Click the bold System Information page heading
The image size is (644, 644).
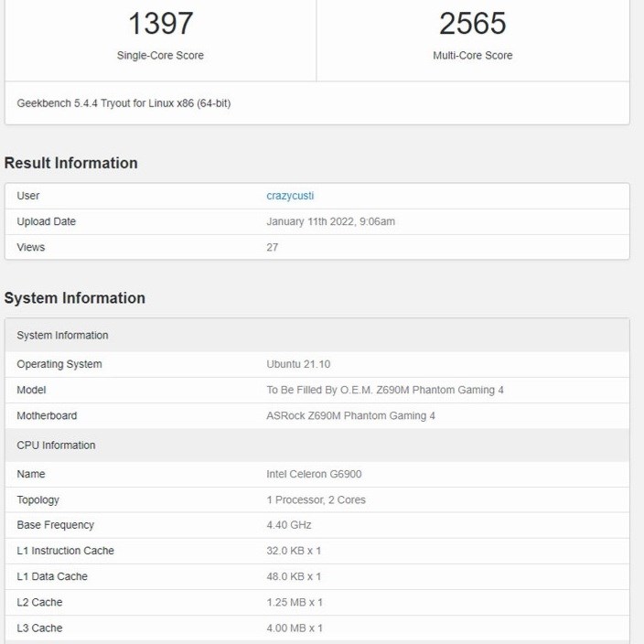(75, 298)
